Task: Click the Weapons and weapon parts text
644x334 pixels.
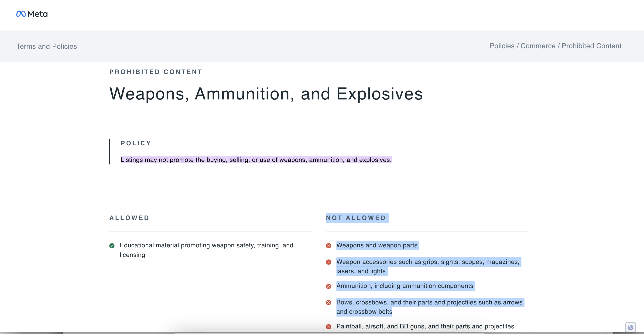Action: click(x=377, y=245)
